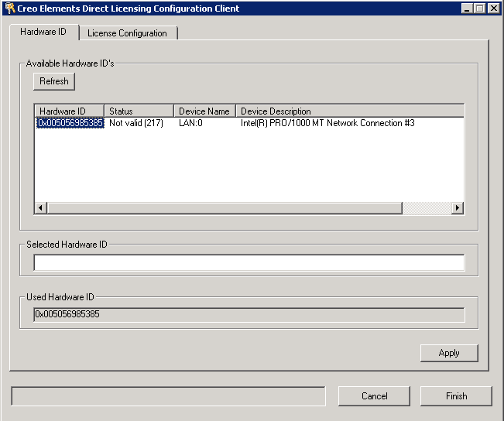The height and width of the screenshot is (421, 504).
Task: Click the 'Not valid (217)' status cell
Action: pyautogui.click(x=136, y=123)
